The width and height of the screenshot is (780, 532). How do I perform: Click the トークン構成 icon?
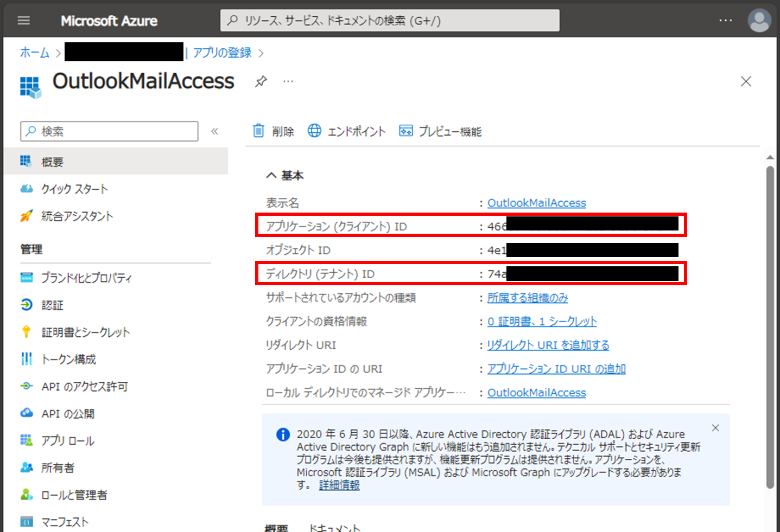tap(27, 359)
